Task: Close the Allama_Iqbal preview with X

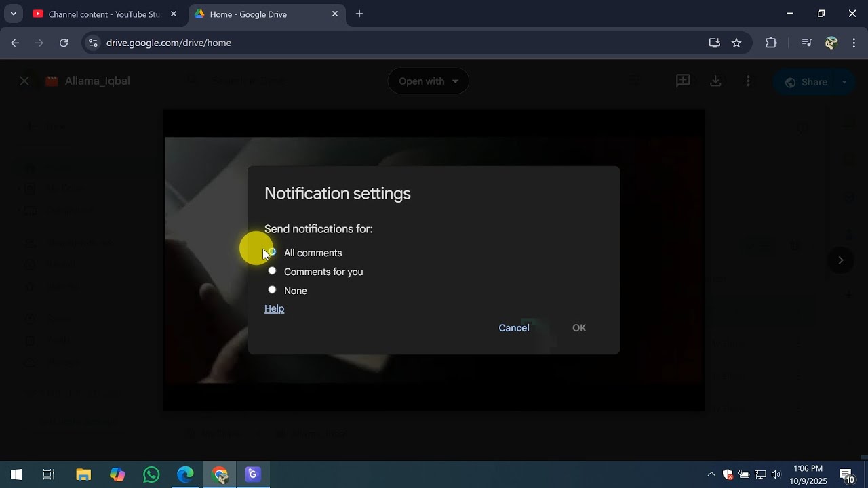Action: (24, 81)
